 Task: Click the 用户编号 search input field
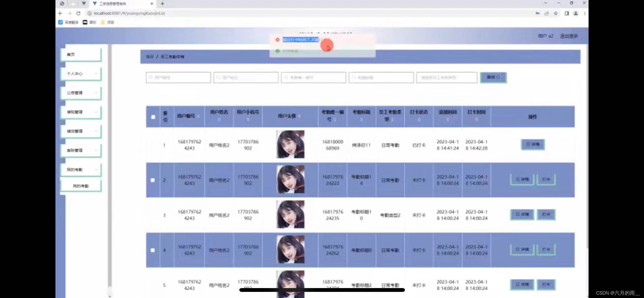coord(178,77)
